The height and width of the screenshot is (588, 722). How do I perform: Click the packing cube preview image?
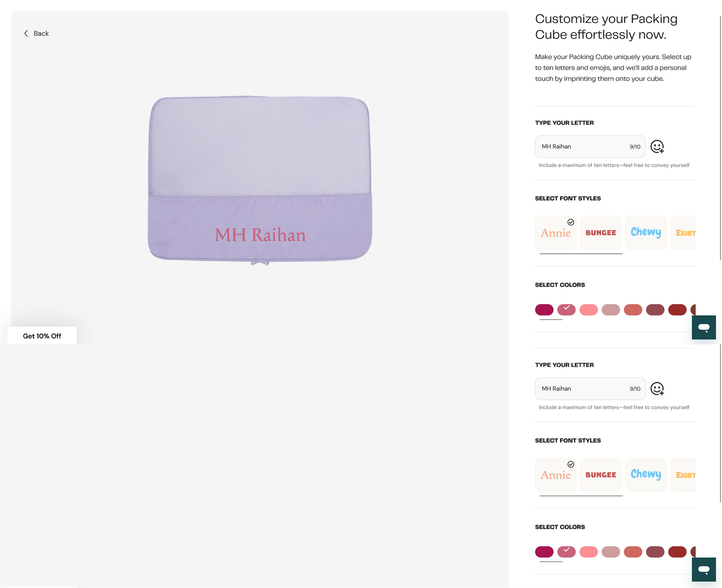[x=260, y=180]
